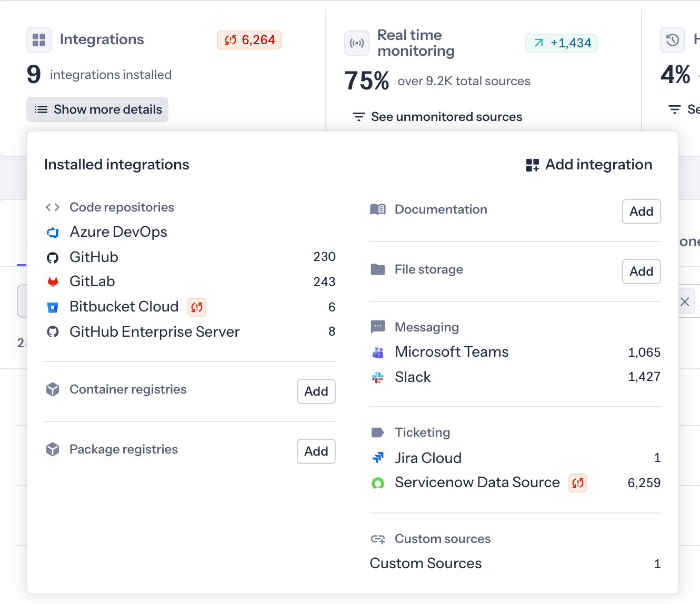
Task: Click the Slack logo icon
Action: 378,378
